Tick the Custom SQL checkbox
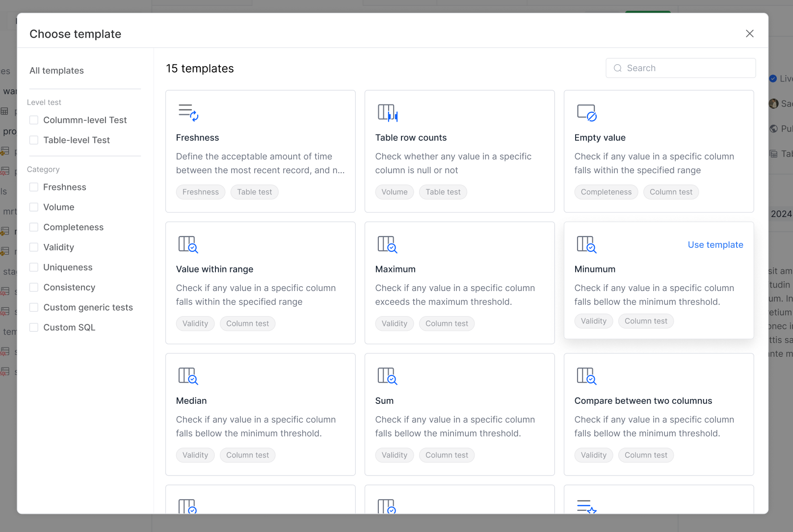793x532 pixels. click(x=34, y=327)
